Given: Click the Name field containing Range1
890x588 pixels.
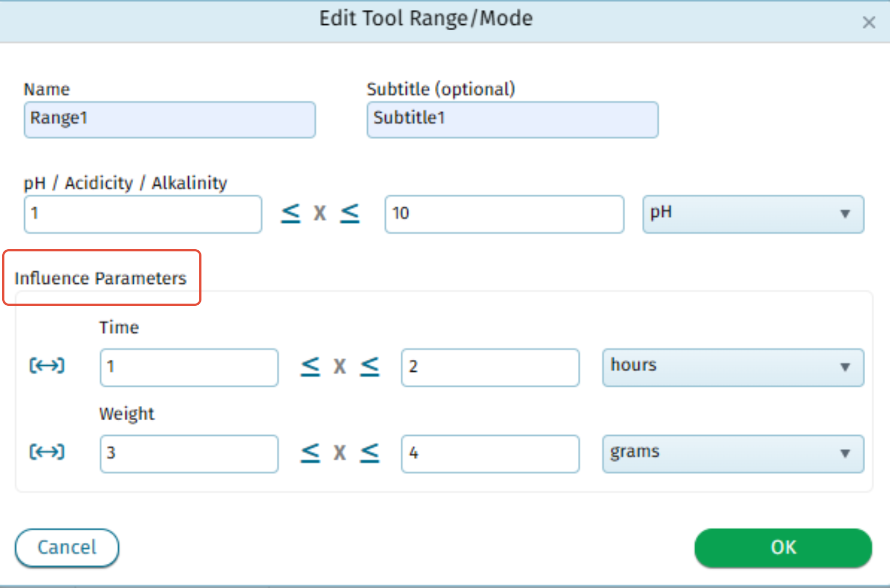Looking at the screenshot, I should click(170, 119).
